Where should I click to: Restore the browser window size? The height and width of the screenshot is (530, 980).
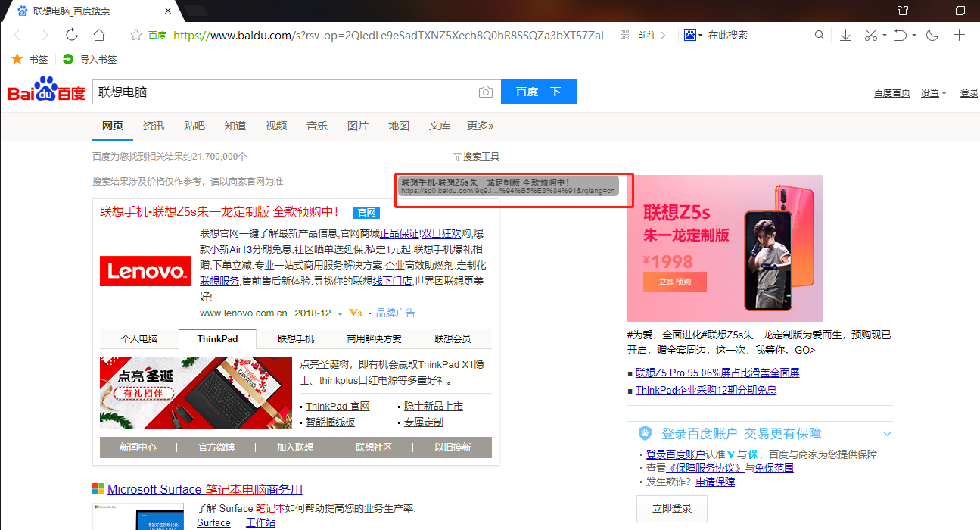point(960,11)
